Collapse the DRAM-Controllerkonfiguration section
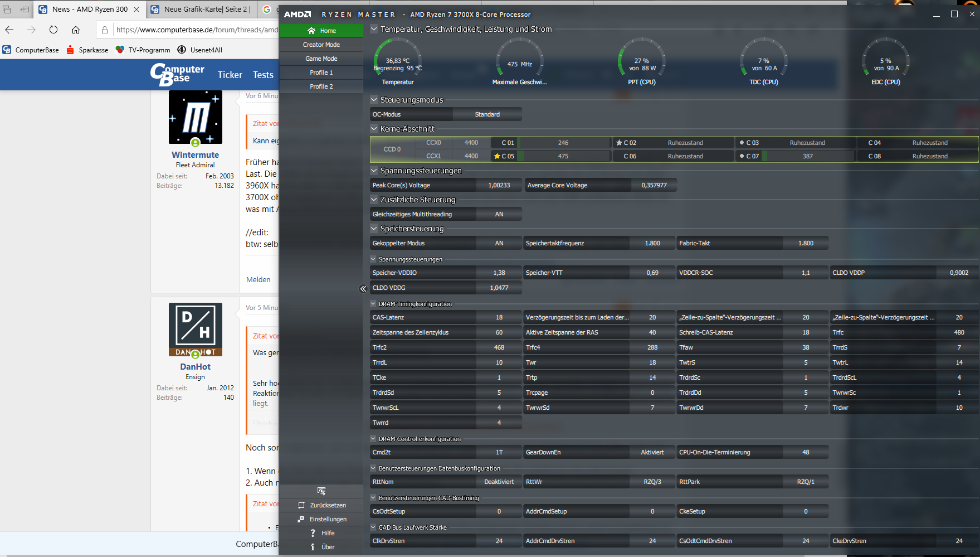980x557 pixels. [373, 439]
